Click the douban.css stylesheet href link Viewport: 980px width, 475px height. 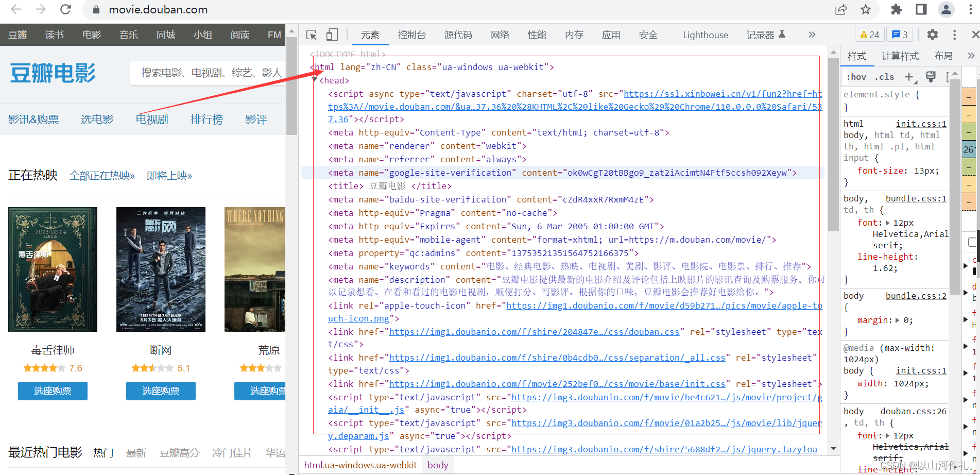[534, 332]
